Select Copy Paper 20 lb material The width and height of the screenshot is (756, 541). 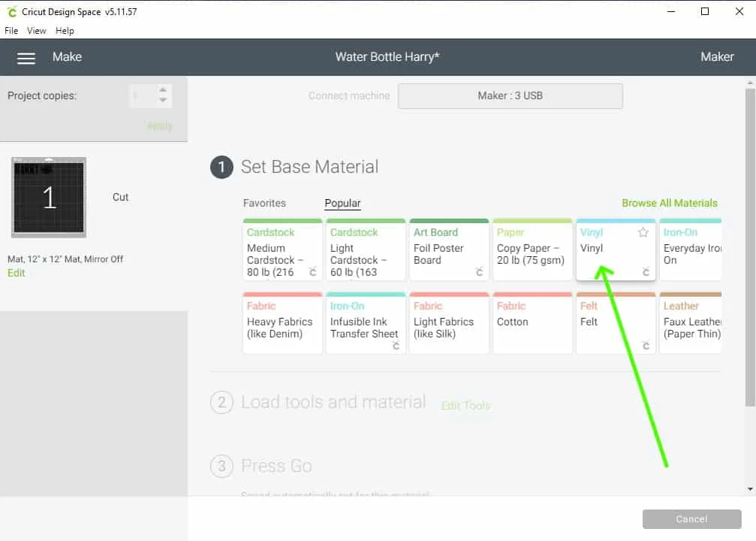tap(532, 249)
